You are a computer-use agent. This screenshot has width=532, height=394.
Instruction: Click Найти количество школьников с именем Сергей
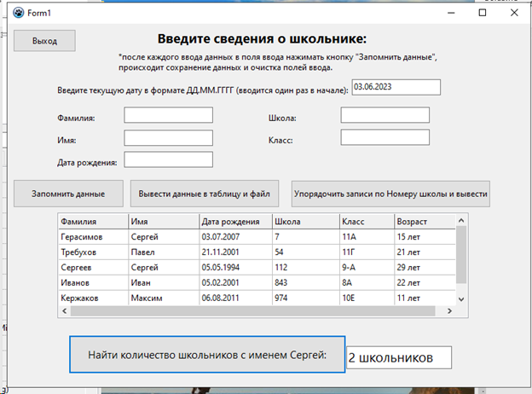click(x=207, y=354)
